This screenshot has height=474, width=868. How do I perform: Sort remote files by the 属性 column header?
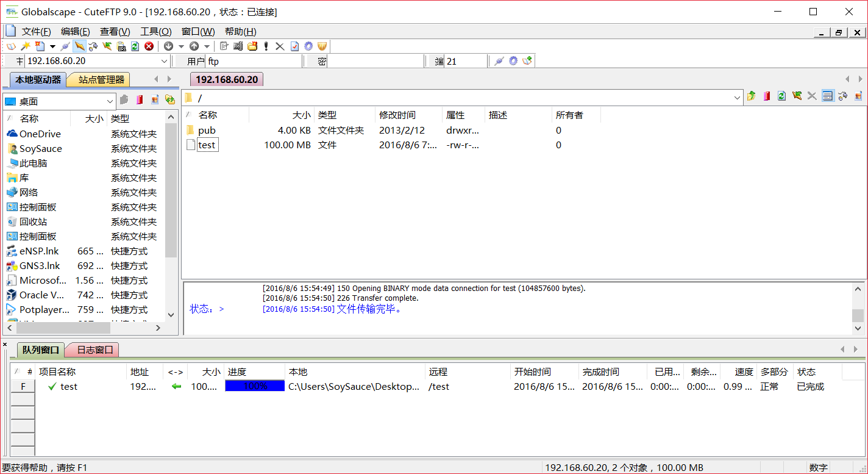463,115
